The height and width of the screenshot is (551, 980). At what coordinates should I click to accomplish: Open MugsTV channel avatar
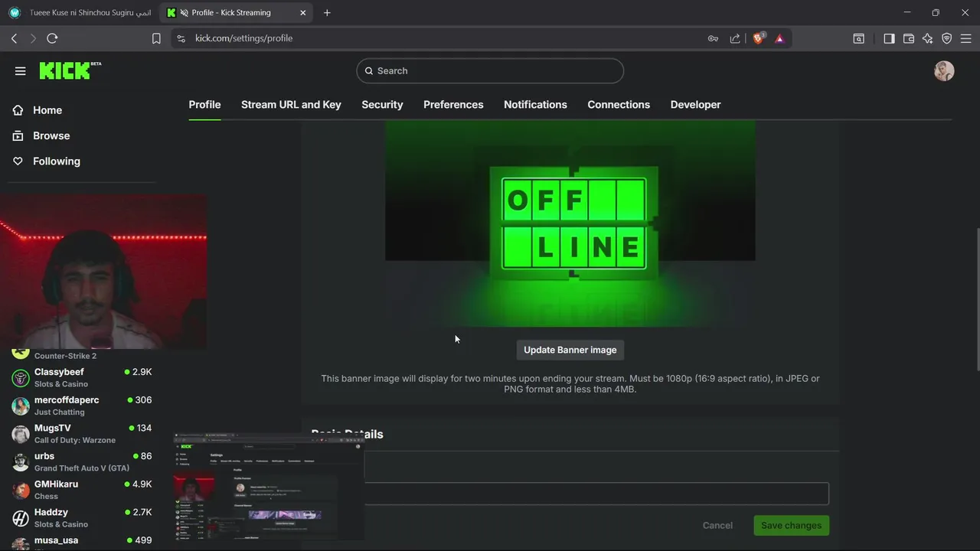click(x=21, y=434)
